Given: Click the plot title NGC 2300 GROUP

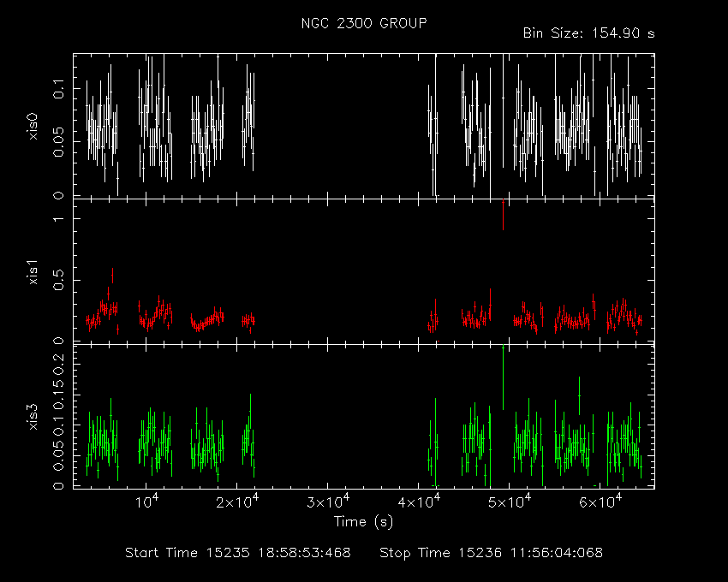Looking at the screenshot, I should click(364, 23).
